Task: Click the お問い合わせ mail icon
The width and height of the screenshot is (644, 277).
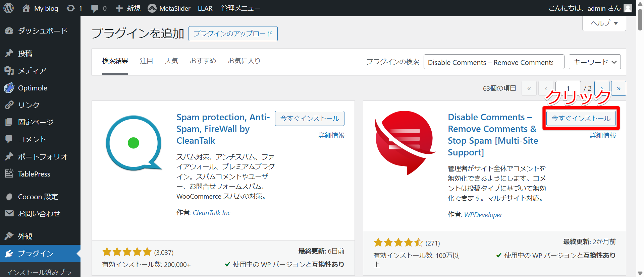Action: click(x=9, y=213)
